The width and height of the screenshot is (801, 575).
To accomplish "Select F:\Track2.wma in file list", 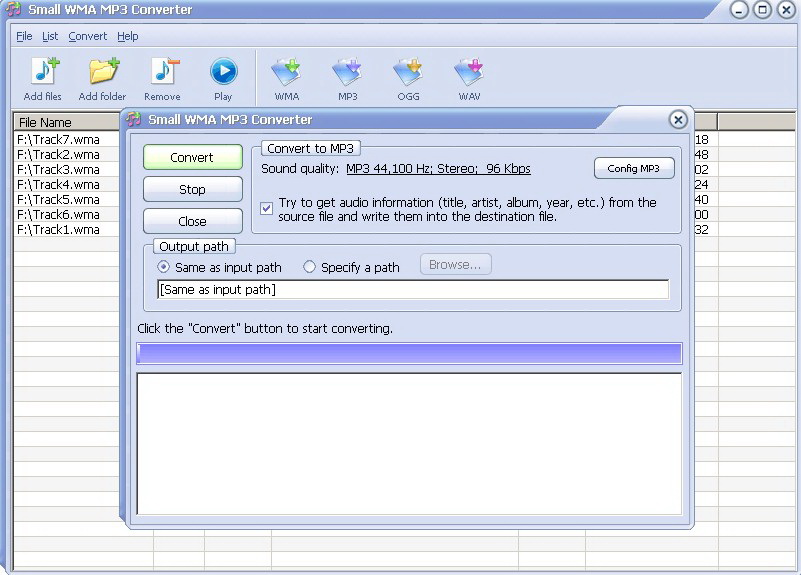I will 58,155.
